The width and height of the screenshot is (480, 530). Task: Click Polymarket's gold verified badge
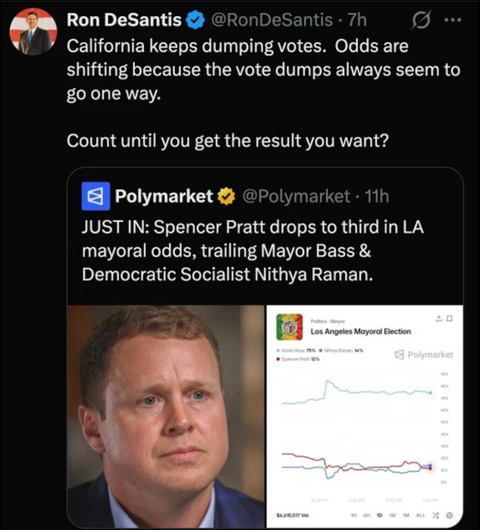tap(226, 196)
